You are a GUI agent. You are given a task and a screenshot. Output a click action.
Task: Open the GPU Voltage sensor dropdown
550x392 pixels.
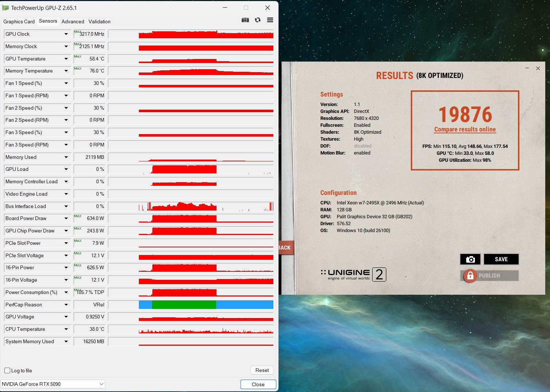[66, 317]
